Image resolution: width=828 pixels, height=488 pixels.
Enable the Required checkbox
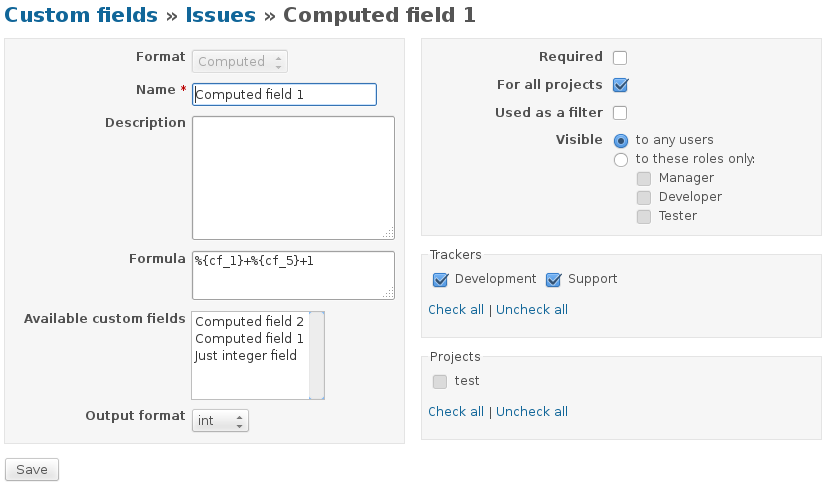click(x=620, y=58)
